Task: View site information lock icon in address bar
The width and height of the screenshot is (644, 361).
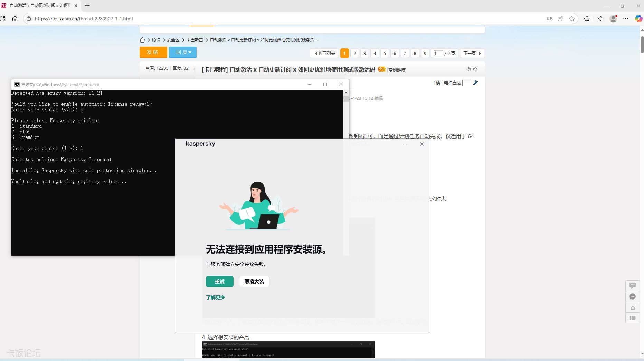Action: (29, 19)
